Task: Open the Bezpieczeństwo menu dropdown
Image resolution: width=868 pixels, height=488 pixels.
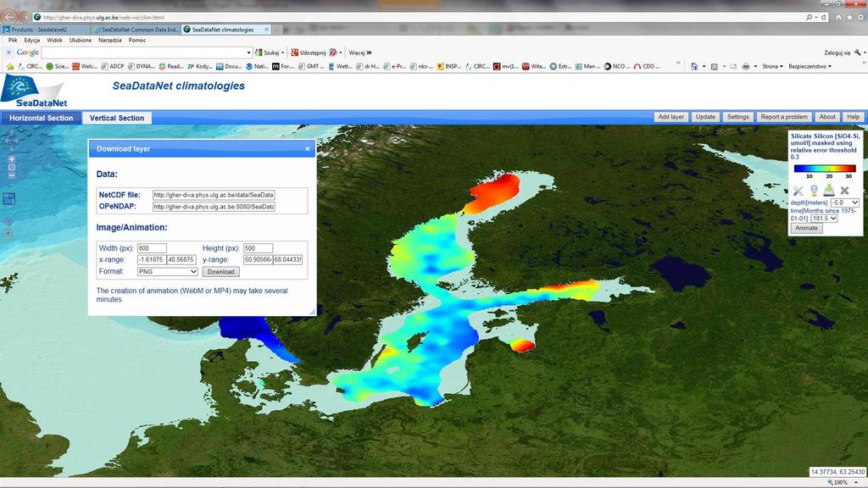Action: [810, 66]
